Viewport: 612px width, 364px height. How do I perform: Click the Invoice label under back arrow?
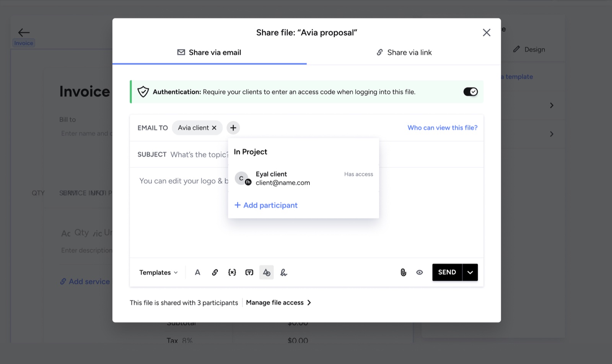tap(24, 43)
